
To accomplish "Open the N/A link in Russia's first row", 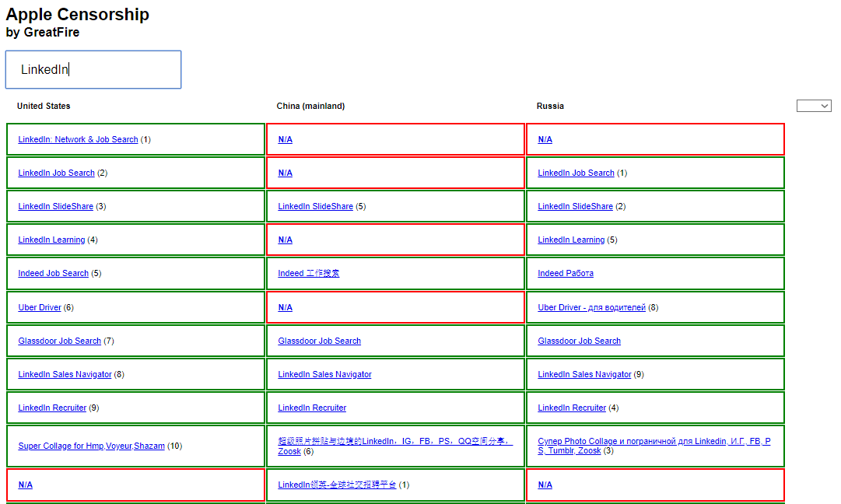I will coord(545,139).
